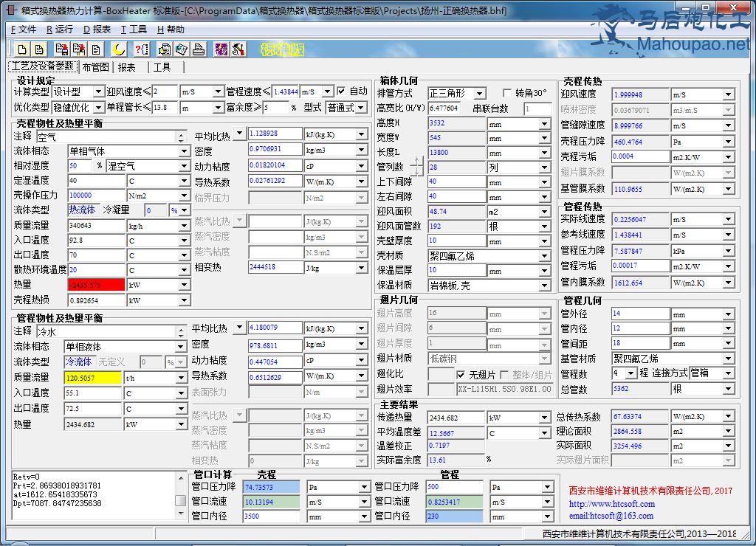Open the 保温材质 岩棉板,壳 dropdown

coord(544,286)
